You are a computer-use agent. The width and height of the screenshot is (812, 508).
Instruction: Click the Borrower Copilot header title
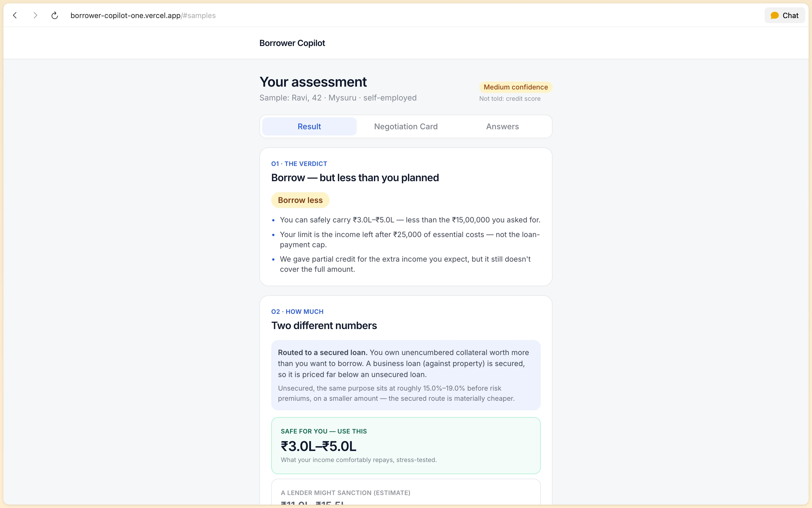point(292,43)
